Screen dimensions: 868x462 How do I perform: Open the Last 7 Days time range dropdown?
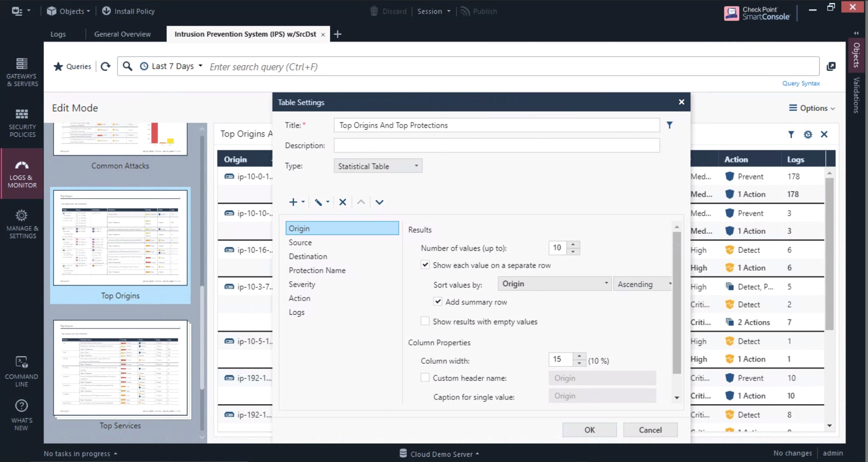(x=172, y=66)
